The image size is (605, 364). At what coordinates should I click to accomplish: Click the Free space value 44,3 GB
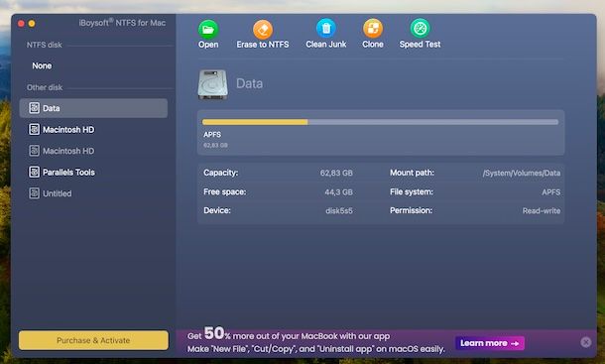point(338,191)
